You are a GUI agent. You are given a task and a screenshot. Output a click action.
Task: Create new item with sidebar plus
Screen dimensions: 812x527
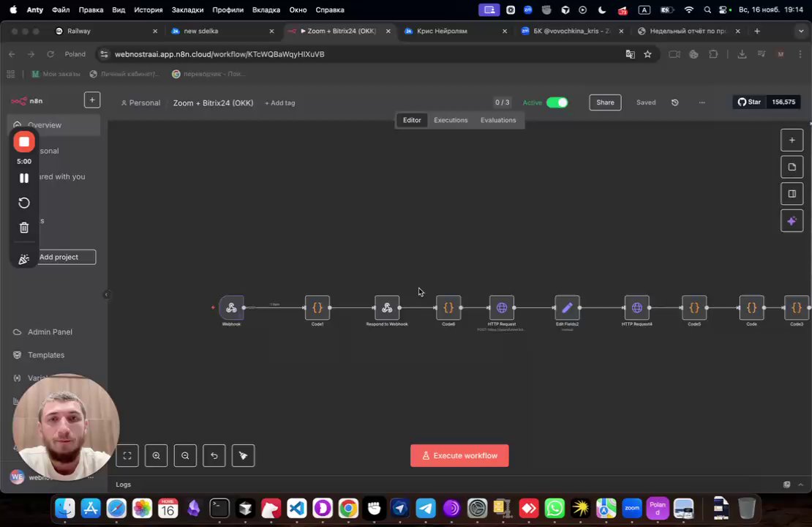coord(92,100)
